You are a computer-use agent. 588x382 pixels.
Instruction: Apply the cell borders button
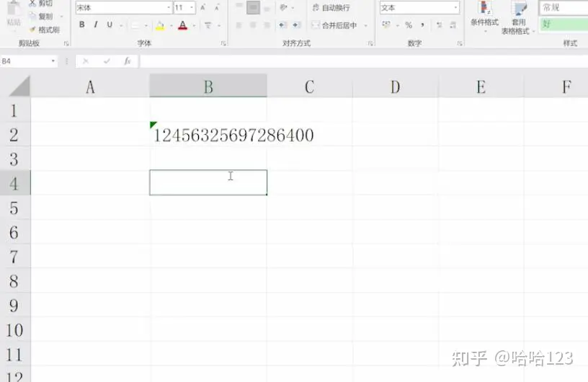pos(135,25)
